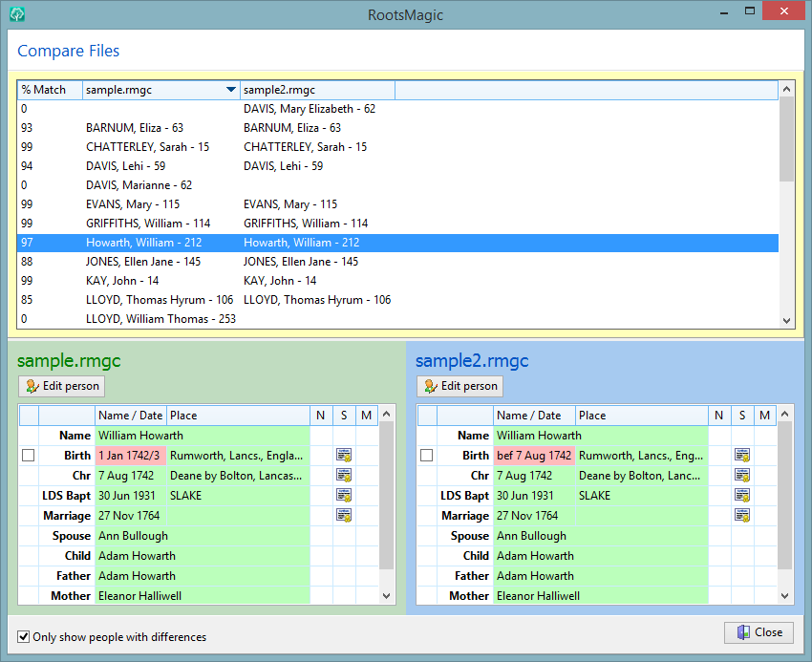This screenshot has height=662, width=812.
Task: Select LLOYD, William Thomas - 253 row
Action: (397, 319)
